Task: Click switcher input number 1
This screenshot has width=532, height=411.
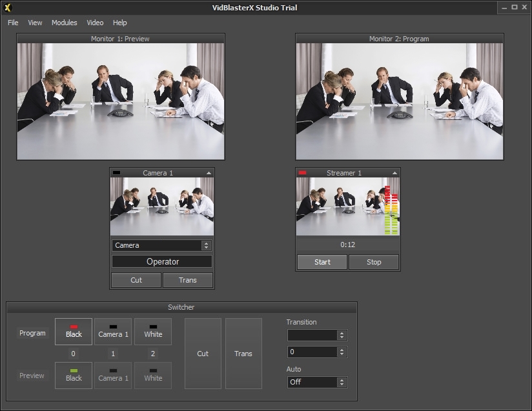Action: pyautogui.click(x=113, y=354)
